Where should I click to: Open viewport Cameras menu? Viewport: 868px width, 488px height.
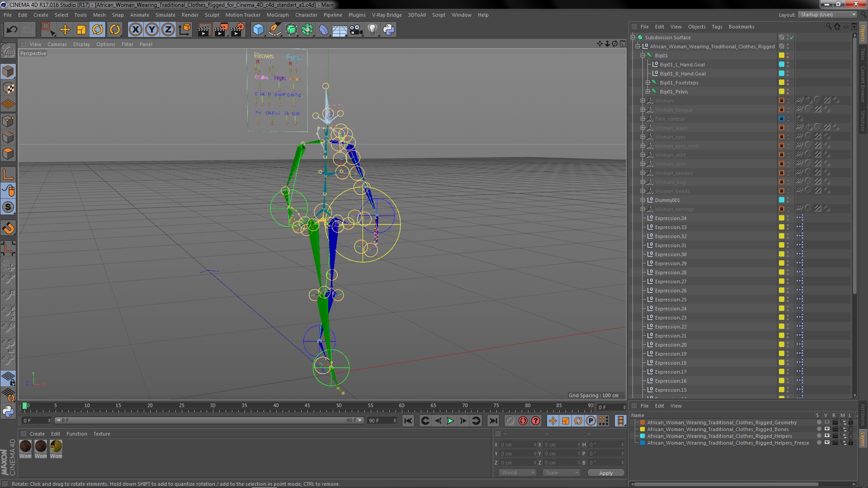tap(57, 44)
